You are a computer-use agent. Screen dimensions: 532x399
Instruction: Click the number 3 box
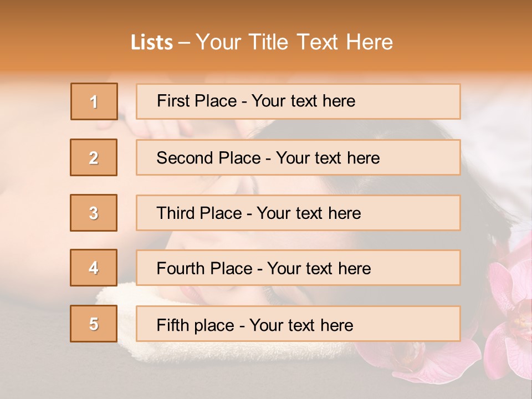(94, 213)
